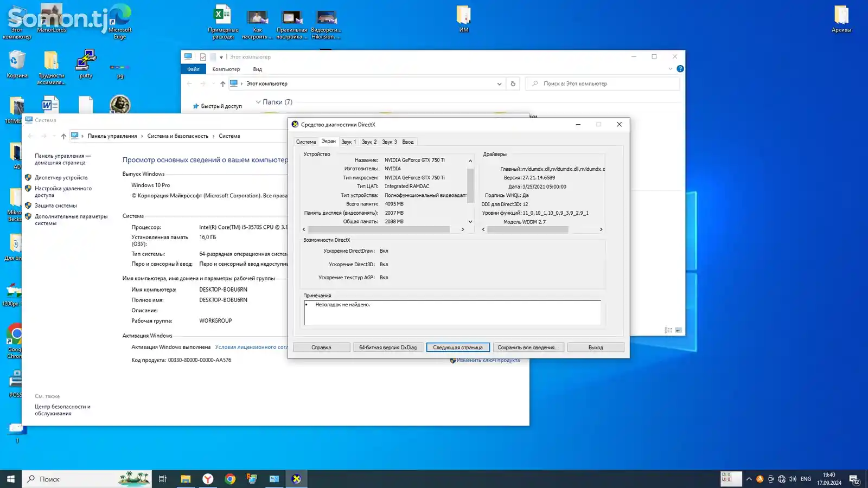
Task: Open the putty desktop shortcut
Action: (86, 64)
